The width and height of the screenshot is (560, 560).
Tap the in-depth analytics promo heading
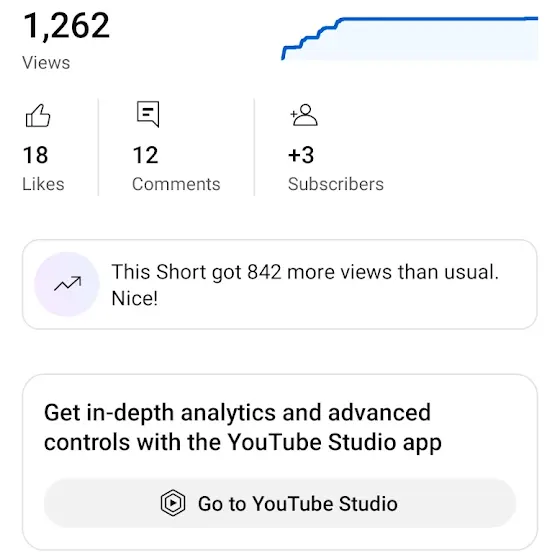pos(243,427)
